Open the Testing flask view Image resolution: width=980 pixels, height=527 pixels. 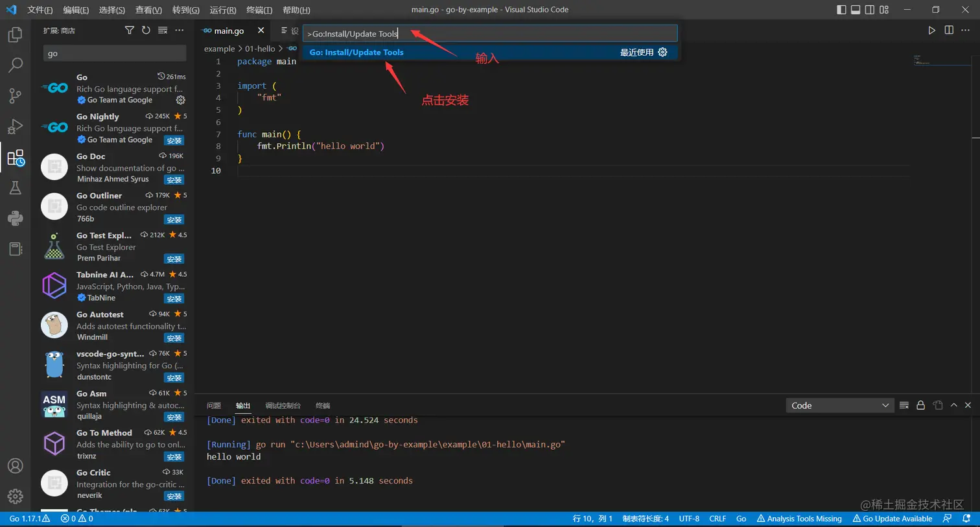coord(15,188)
